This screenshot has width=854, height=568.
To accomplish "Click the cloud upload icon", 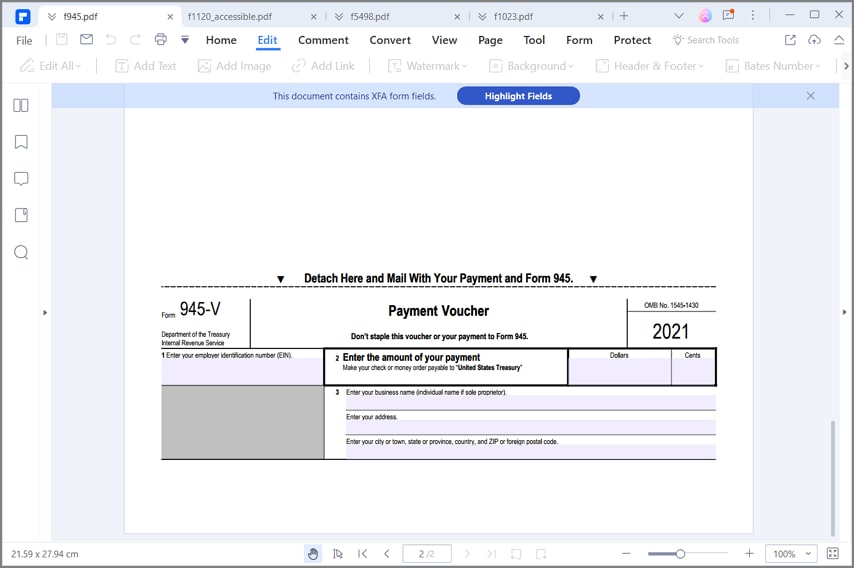I will coord(814,39).
